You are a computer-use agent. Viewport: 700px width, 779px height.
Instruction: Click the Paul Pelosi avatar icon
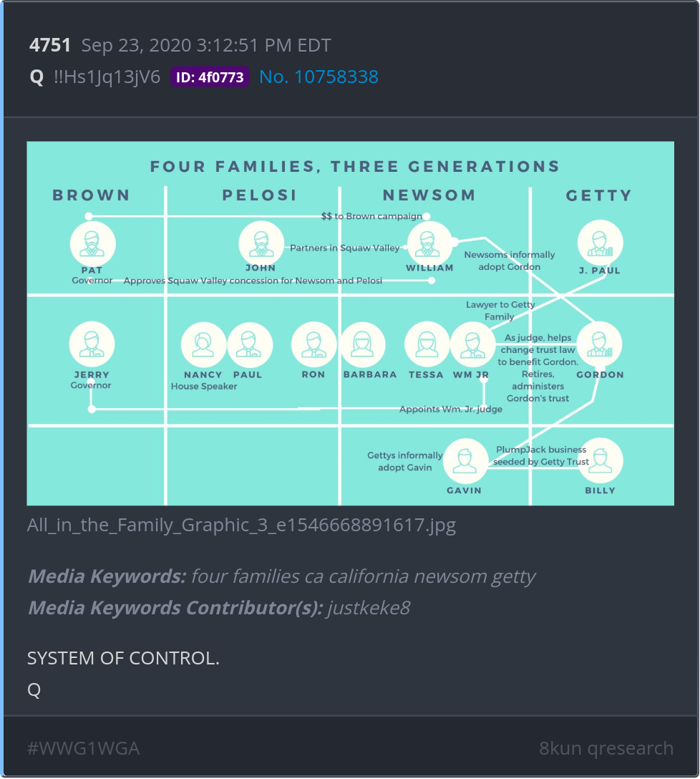(249, 344)
